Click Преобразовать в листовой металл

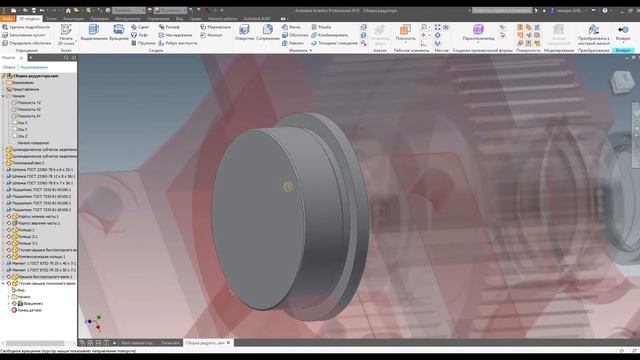[594, 34]
